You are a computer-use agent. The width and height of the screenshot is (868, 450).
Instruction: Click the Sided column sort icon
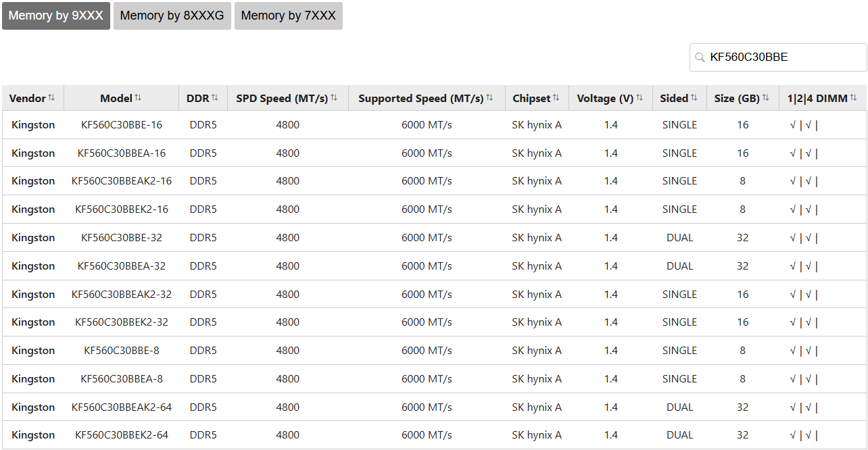tap(694, 98)
